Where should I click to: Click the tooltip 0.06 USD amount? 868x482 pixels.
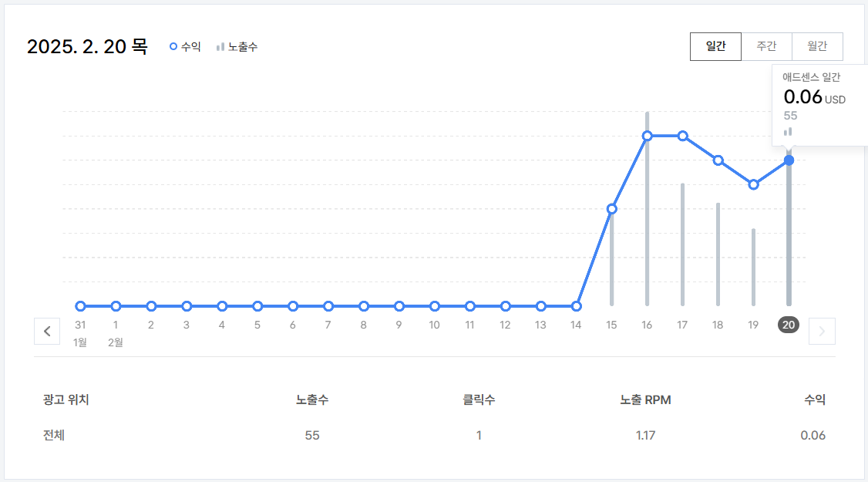click(814, 97)
